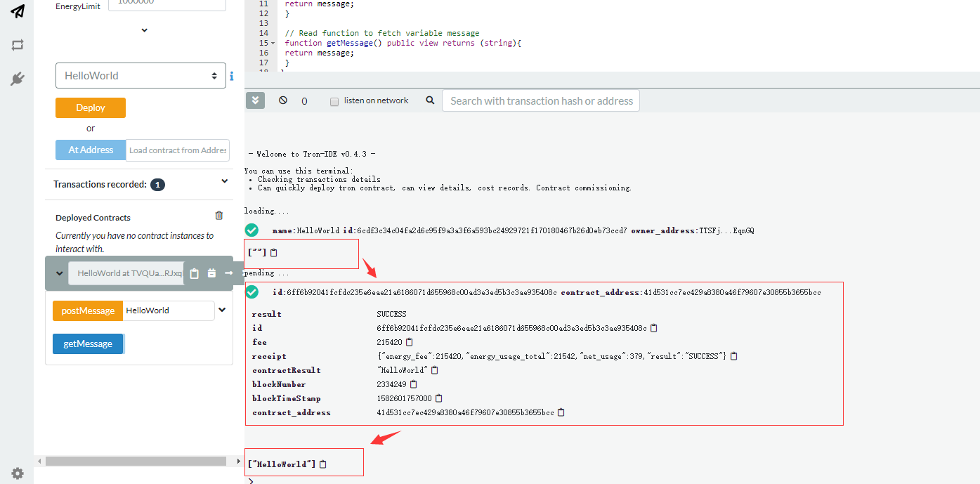Open the Deploy paper-plane sidebar panel
Screen dimensions: 980x484
click(18, 11)
